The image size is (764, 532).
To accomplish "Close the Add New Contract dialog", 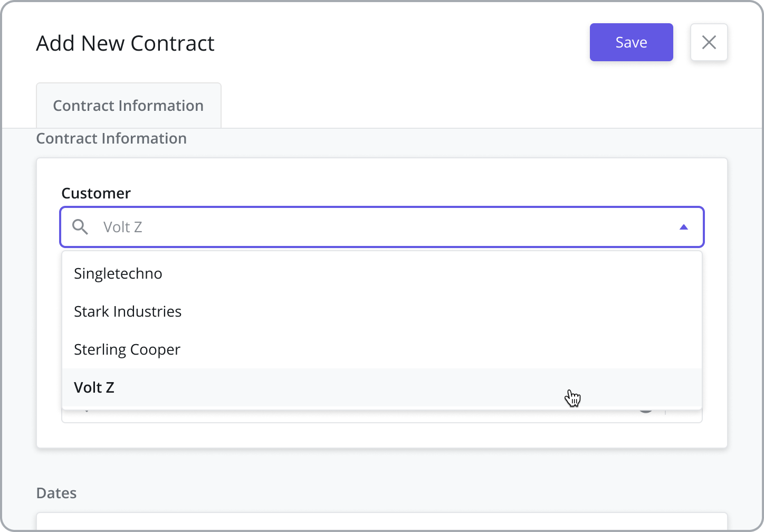I will point(709,42).
